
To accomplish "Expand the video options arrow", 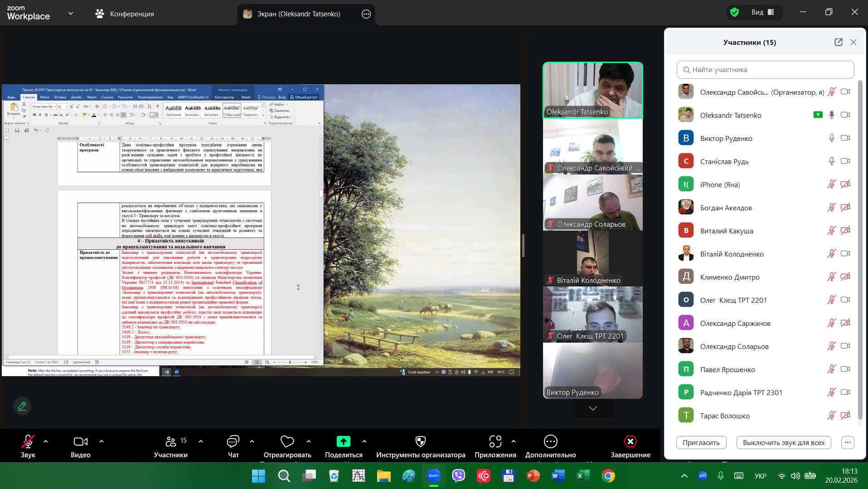I will point(102,441).
